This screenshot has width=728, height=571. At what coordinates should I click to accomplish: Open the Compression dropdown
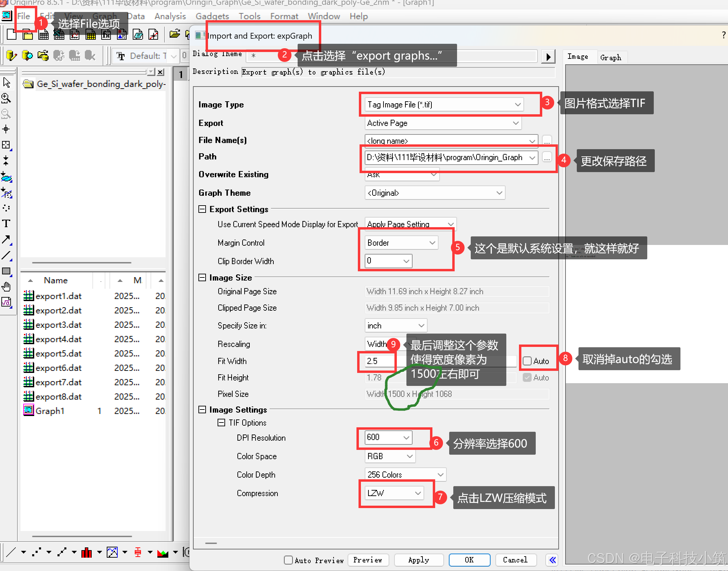point(418,493)
